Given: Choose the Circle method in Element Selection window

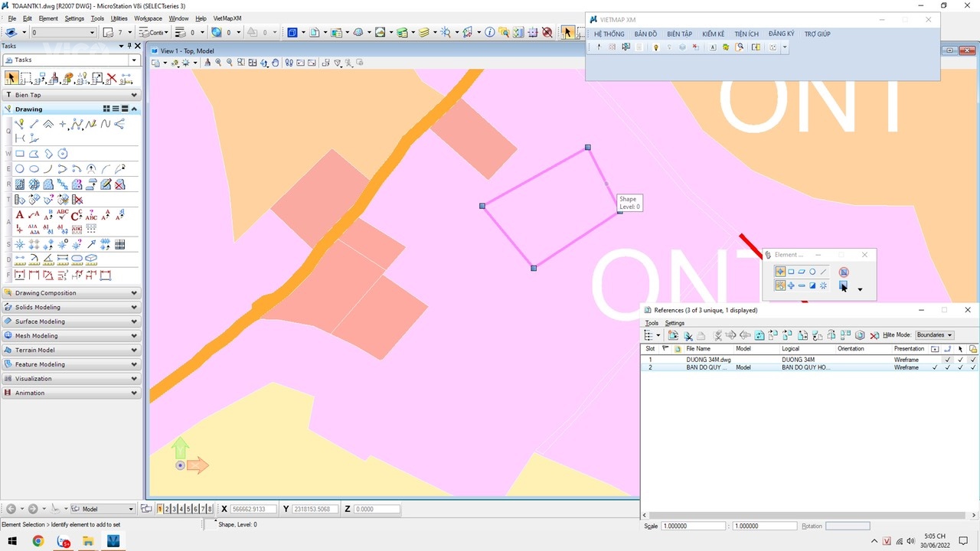Looking at the screenshot, I should click(x=812, y=272).
